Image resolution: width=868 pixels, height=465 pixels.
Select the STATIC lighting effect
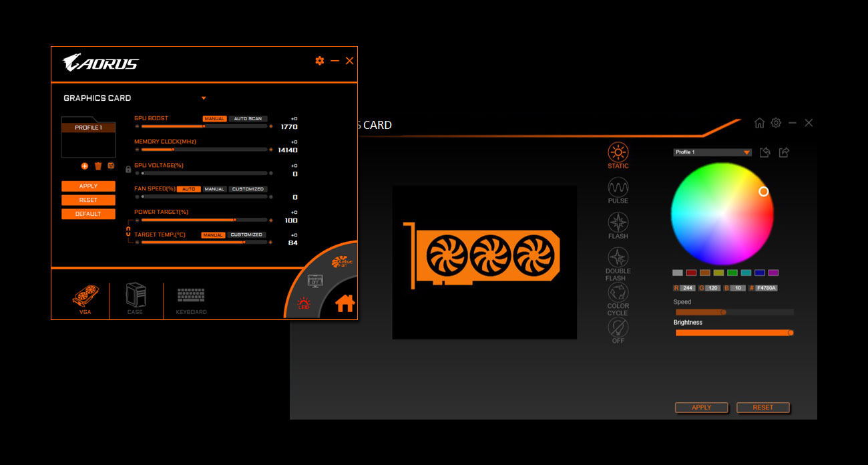618,156
